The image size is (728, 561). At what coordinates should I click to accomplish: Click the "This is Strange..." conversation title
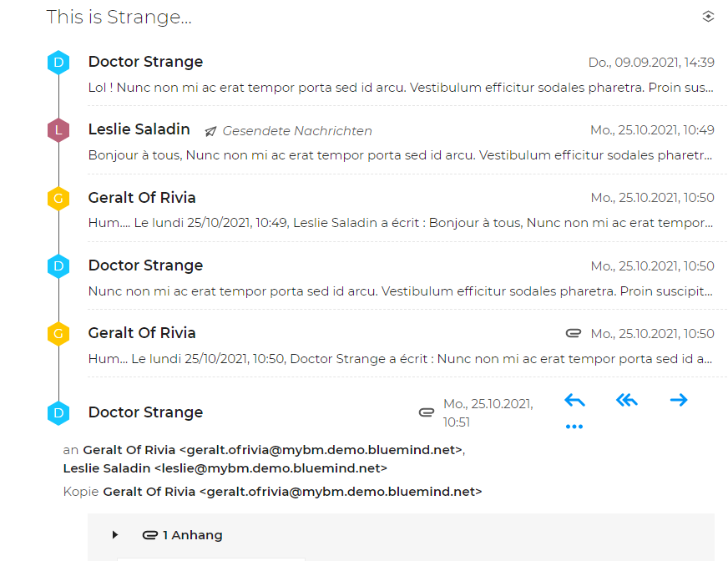click(119, 17)
